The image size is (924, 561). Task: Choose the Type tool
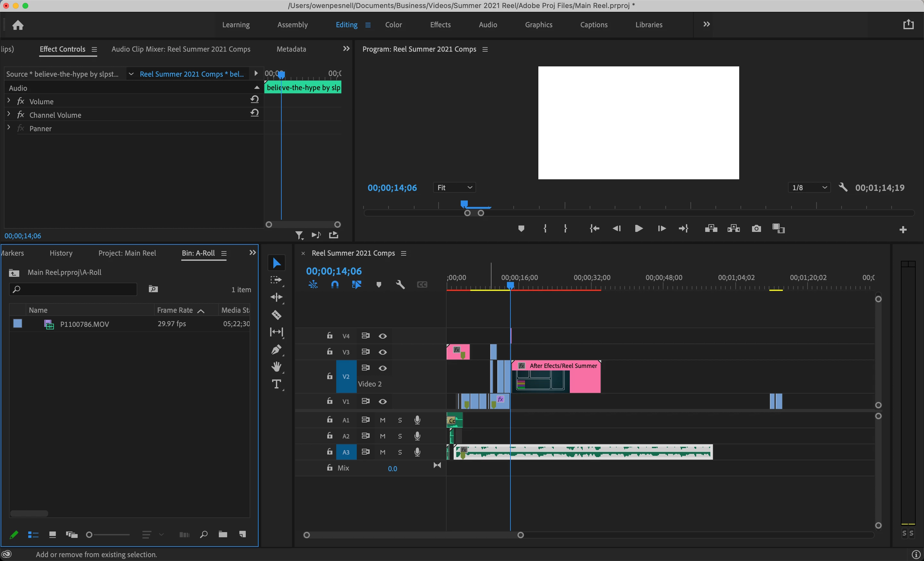click(276, 384)
